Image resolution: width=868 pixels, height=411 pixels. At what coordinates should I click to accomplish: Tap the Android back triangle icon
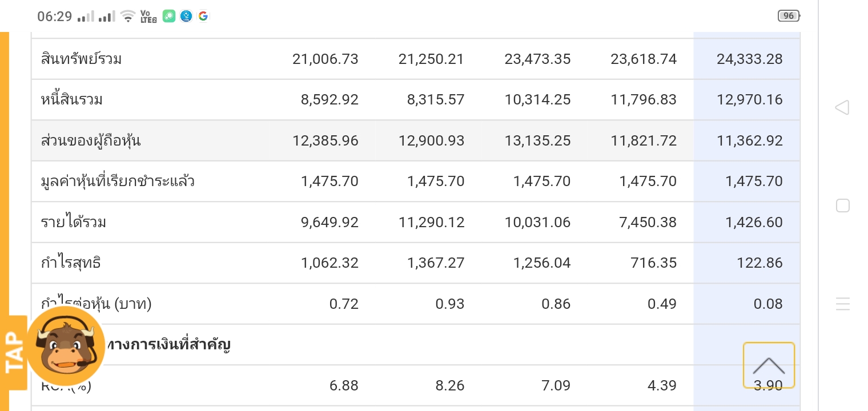(842, 107)
